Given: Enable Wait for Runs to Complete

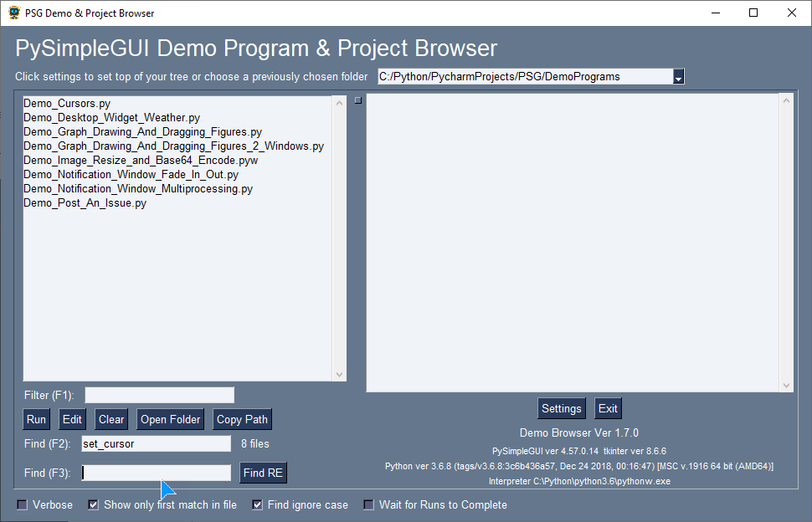Looking at the screenshot, I should pyautogui.click(x=368, y=504).
